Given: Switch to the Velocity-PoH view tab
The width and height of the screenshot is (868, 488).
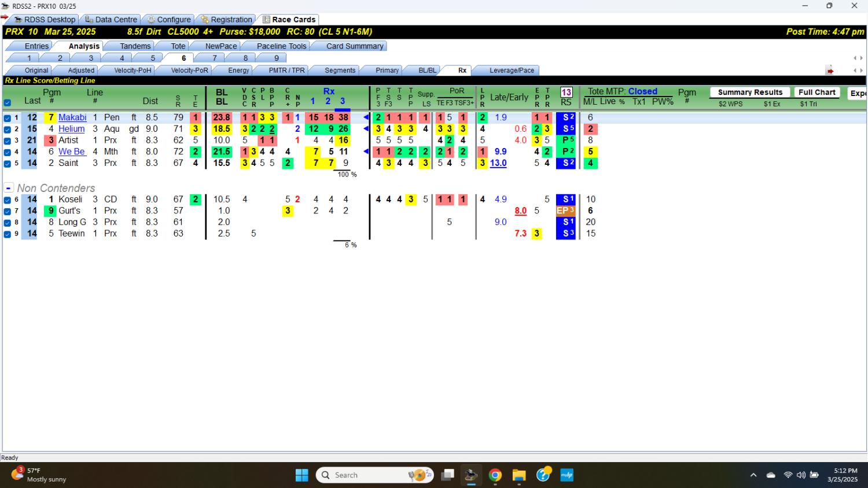Looking at the screenshot, I should pos(133,71).
